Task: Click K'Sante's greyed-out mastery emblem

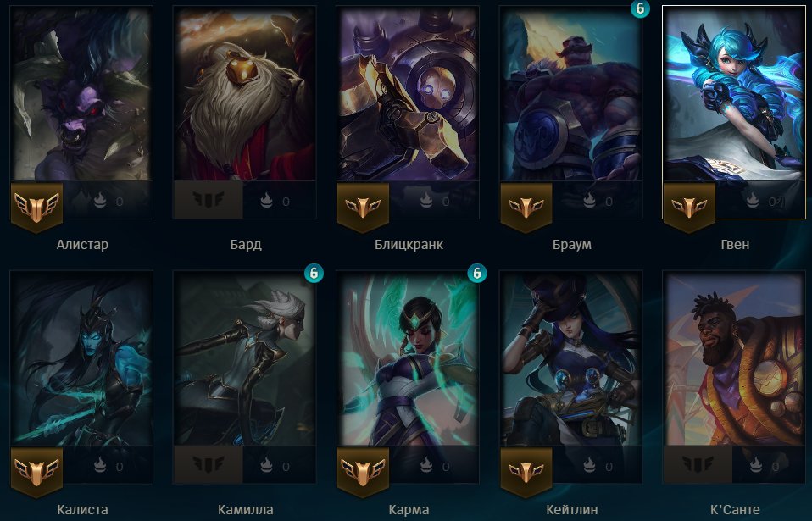Action: tap(698, 464)
